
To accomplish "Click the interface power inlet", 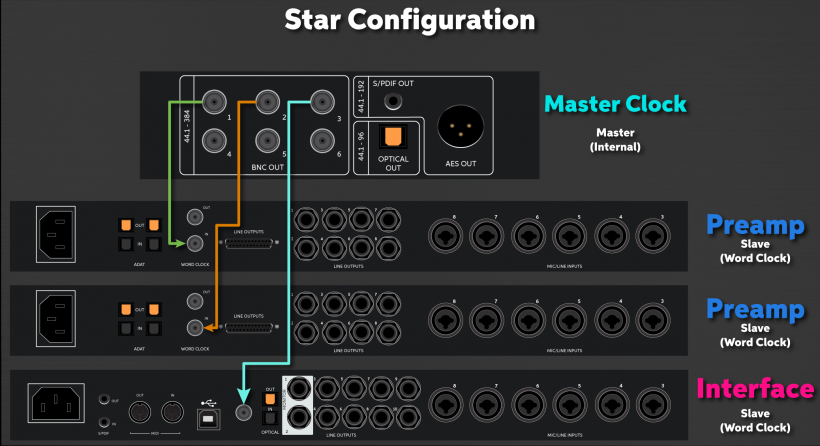I will pyautogui.click(x=56, y=403).
